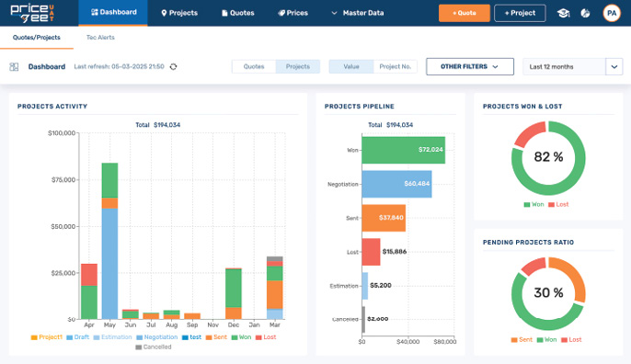This screenshot has height=364, width=631.
Task: Click the Last 12 months field
Action: click(x=564, y=67)
